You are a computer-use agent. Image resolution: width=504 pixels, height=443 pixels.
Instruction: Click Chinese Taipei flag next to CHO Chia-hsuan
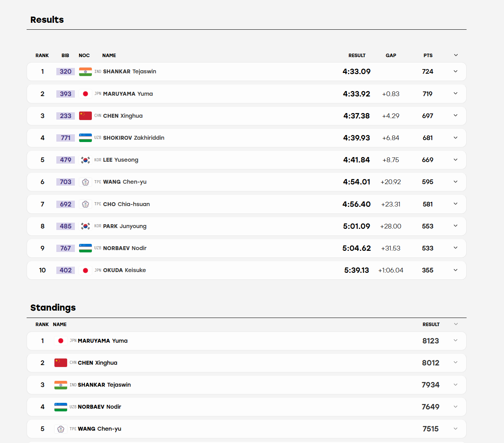[85, 204]
